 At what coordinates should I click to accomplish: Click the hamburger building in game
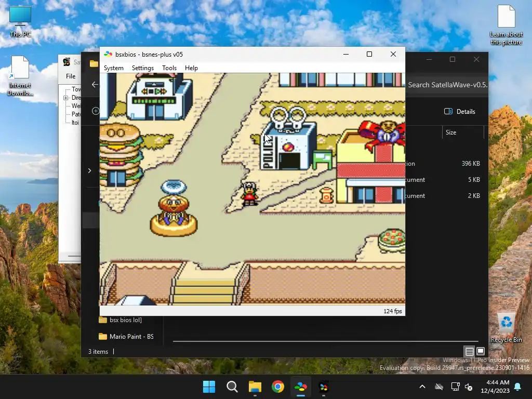(120, 155)
